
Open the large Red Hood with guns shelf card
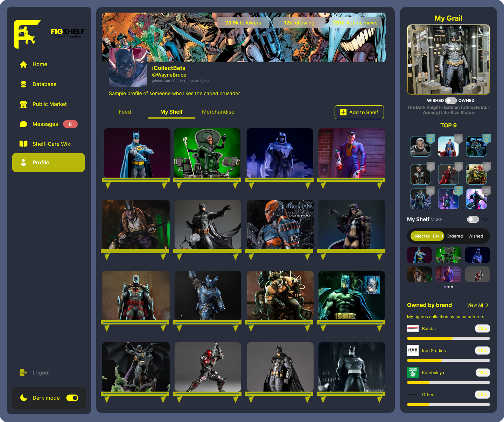click(208, 367)
